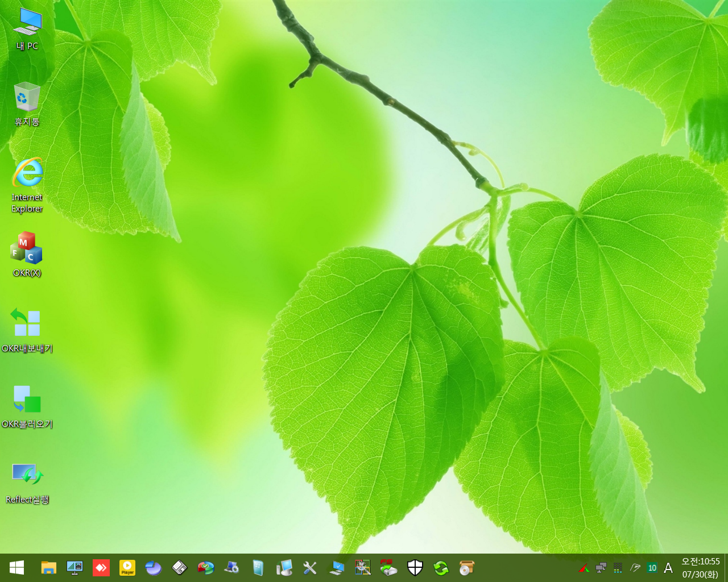This screenshot has width=728, height=582.
Task: Click the FS drive snapshot taskbar icon
Action: (389, 568)
